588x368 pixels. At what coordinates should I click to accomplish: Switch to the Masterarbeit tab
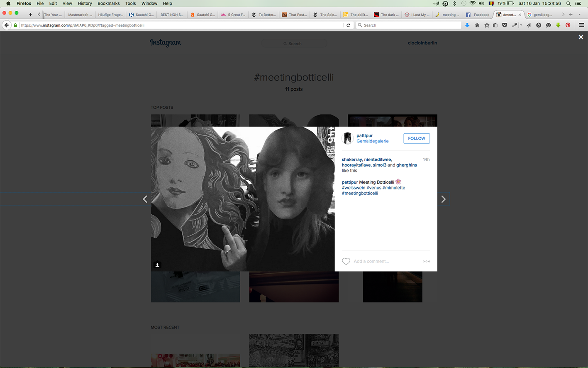[80, 15]
